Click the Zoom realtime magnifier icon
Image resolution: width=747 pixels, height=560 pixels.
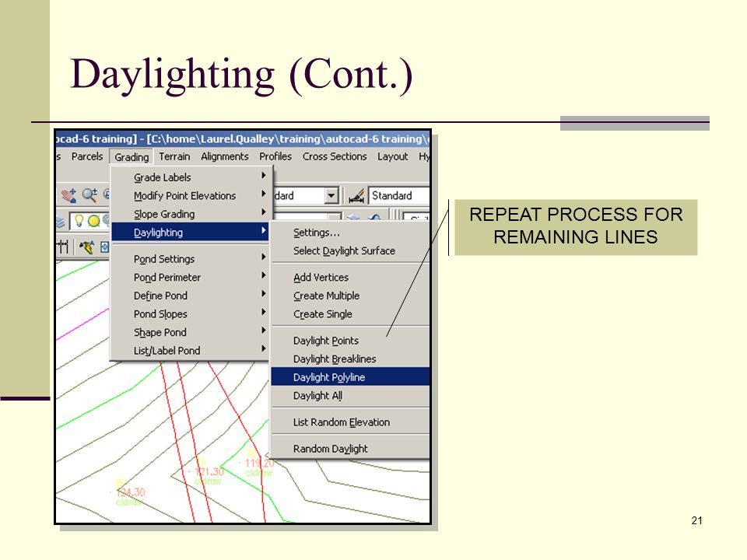pos(89,194)
